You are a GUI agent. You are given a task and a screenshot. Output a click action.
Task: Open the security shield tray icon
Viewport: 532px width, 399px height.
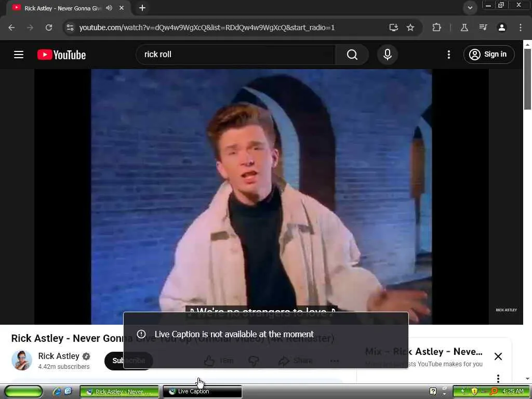(474, 392)
